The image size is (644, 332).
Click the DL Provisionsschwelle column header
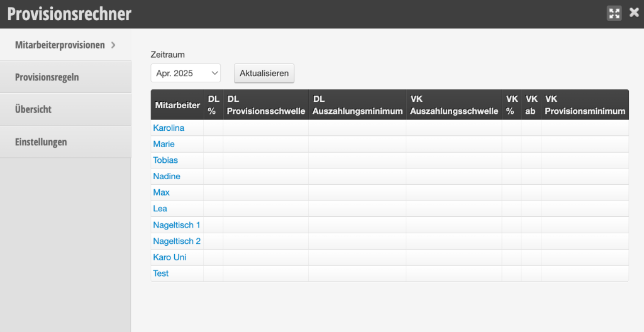[x=266, y=105]
